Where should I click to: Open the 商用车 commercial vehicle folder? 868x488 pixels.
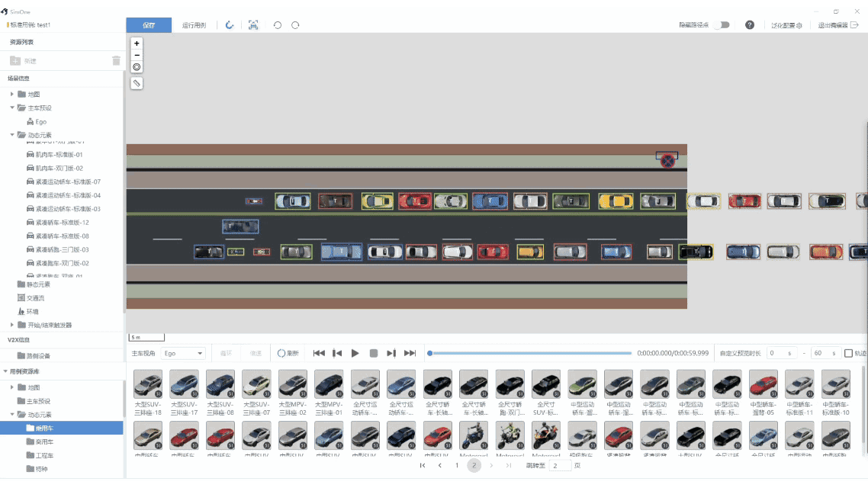click(x=40, y=442)
